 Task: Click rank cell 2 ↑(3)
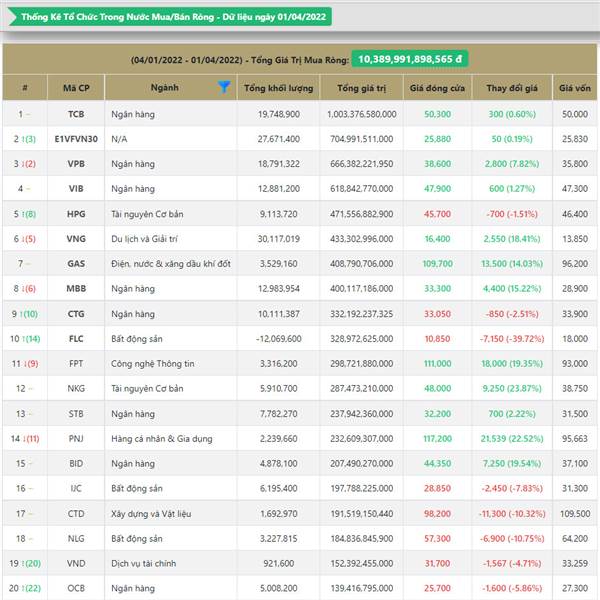(x=24, y=139)
